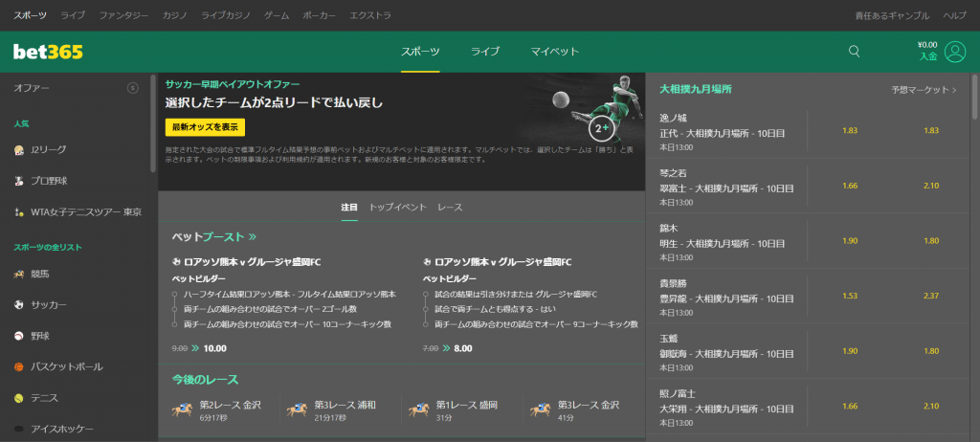
Task: Open the スポーツ main navigation tab
Action: click(x=420, y=52)
